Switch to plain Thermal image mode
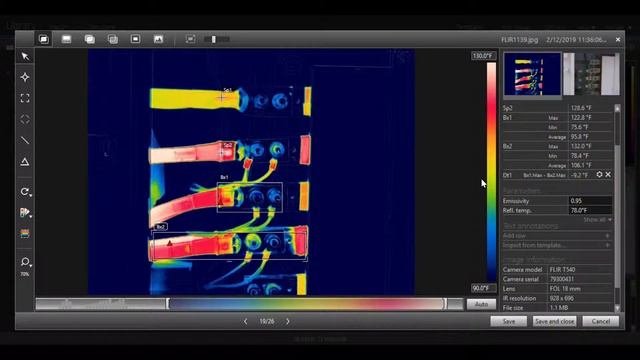Screen dimensions: 640x360 click(67, 39)
